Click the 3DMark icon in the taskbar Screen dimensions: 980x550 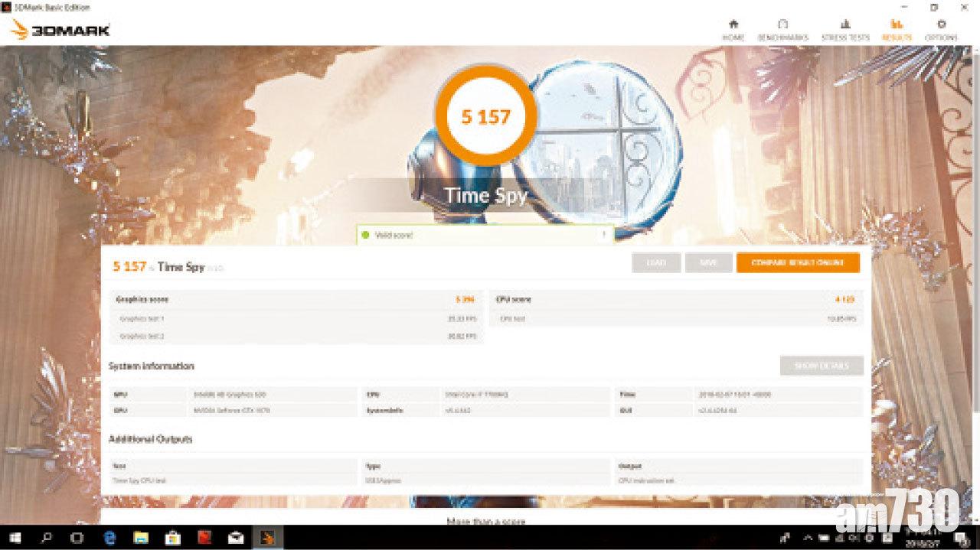point(266,537)
